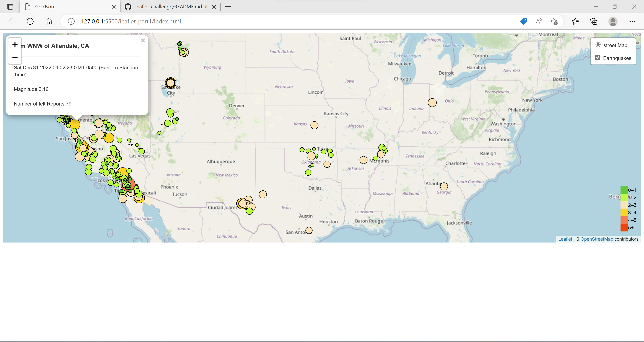The width and height of the screenshot is (644, 342).
Task: Open the OpenStreetMap attribution link
Action: pos(597,239)
